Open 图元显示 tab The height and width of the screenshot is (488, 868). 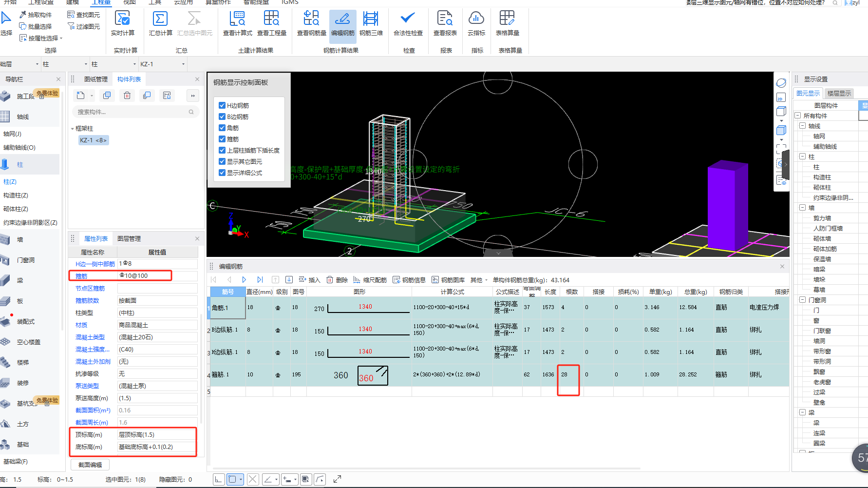(x=808, y=93)
